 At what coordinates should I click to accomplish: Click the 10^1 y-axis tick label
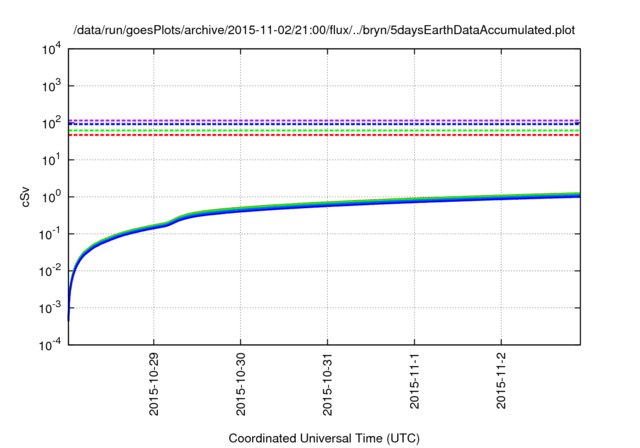(x=51, y=160)
